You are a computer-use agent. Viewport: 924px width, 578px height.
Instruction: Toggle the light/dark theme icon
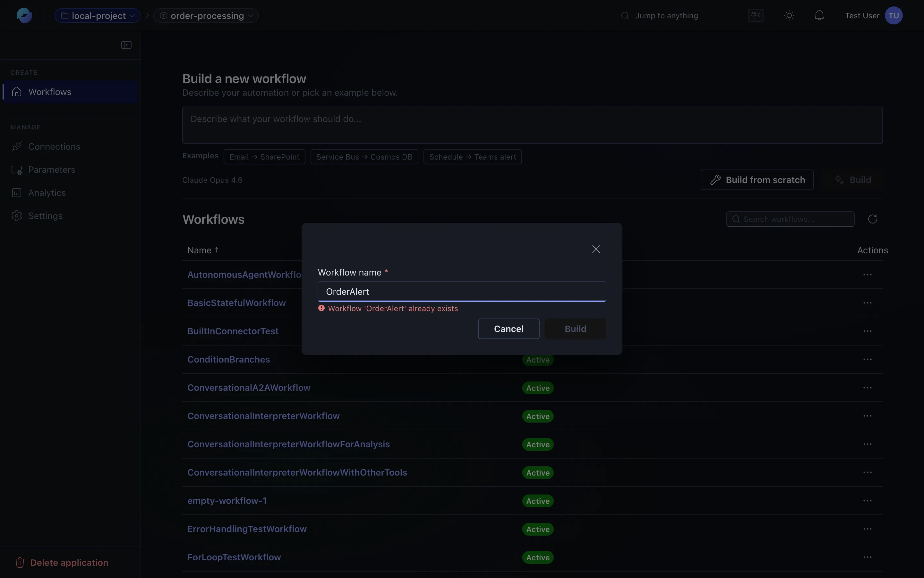coord(789,16)
